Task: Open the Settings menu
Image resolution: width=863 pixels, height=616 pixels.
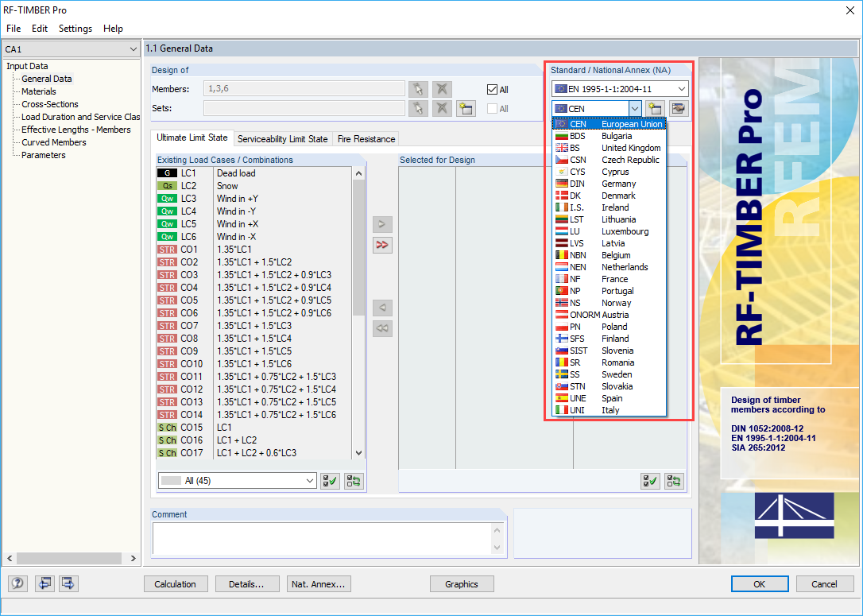Action: pos(75,29)
